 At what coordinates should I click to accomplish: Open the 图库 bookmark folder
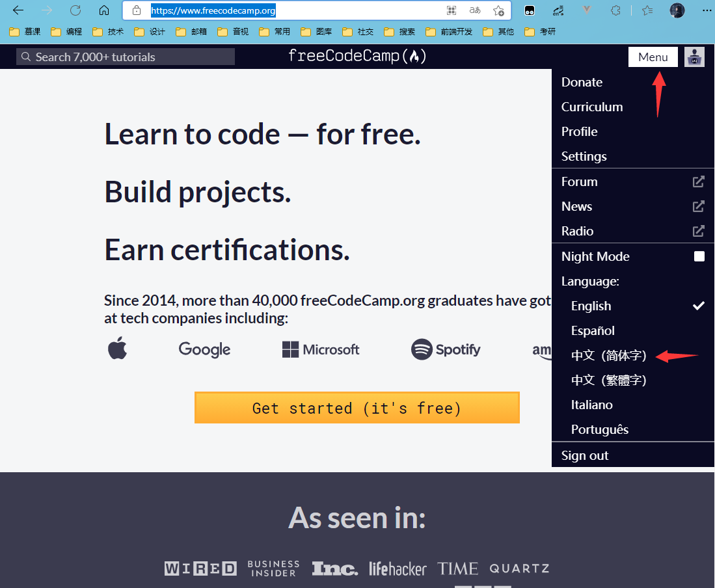pos(316,31)
